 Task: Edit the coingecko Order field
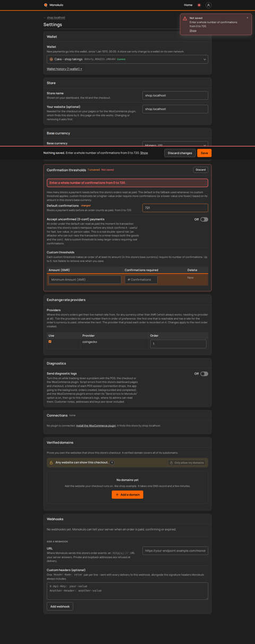click(x=178, y=344)
